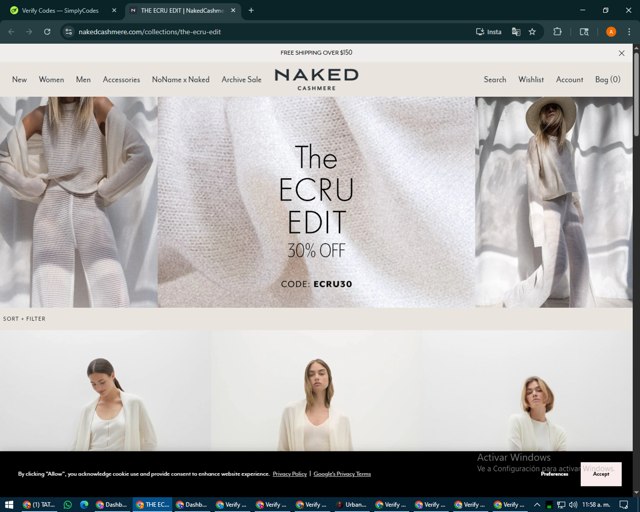Go to the Wishlist

(x=531, y=80)
